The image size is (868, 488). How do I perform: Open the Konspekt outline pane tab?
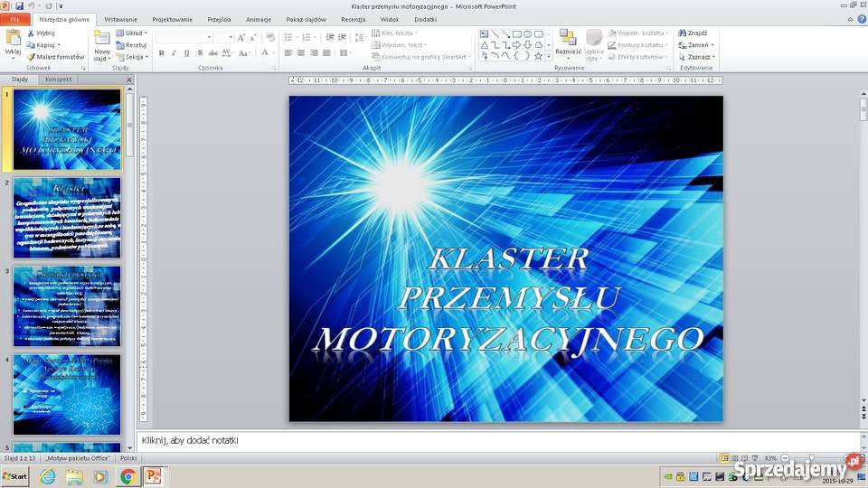click(x=59, y=80)
